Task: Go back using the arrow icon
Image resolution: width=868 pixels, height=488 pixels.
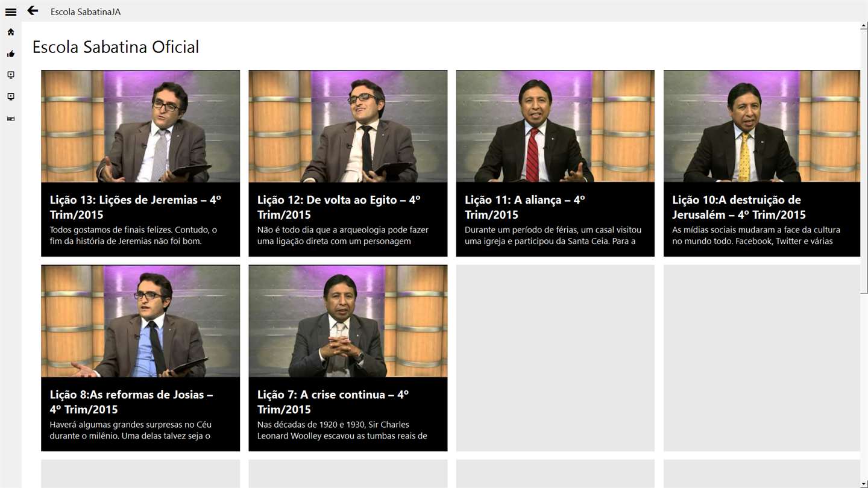Action: click(x=33, y=11)
